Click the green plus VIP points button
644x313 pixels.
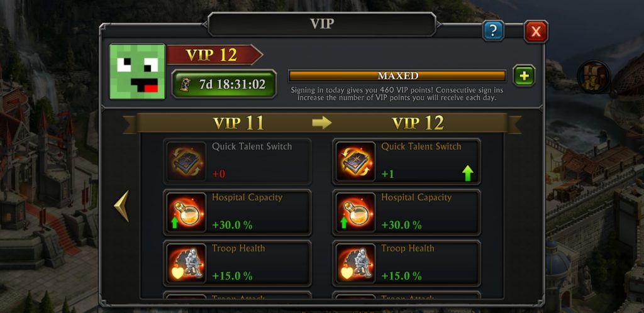pyautogui.click(x=524, y=76)
